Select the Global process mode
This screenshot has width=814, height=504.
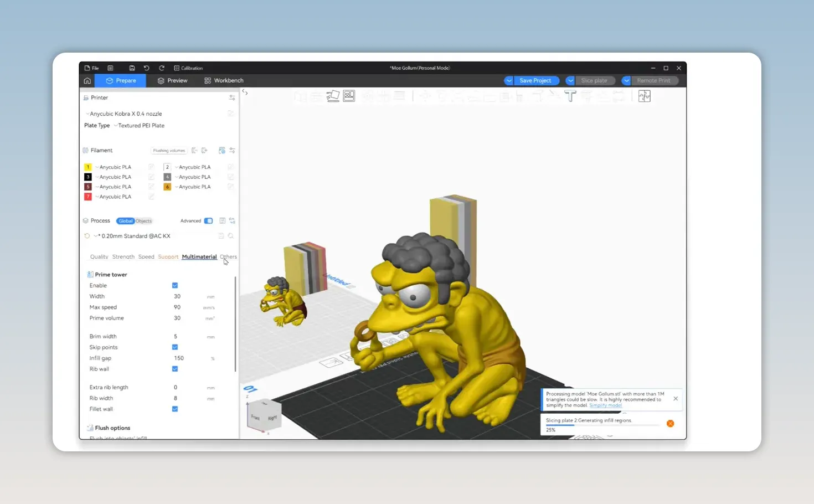(126, 221)
